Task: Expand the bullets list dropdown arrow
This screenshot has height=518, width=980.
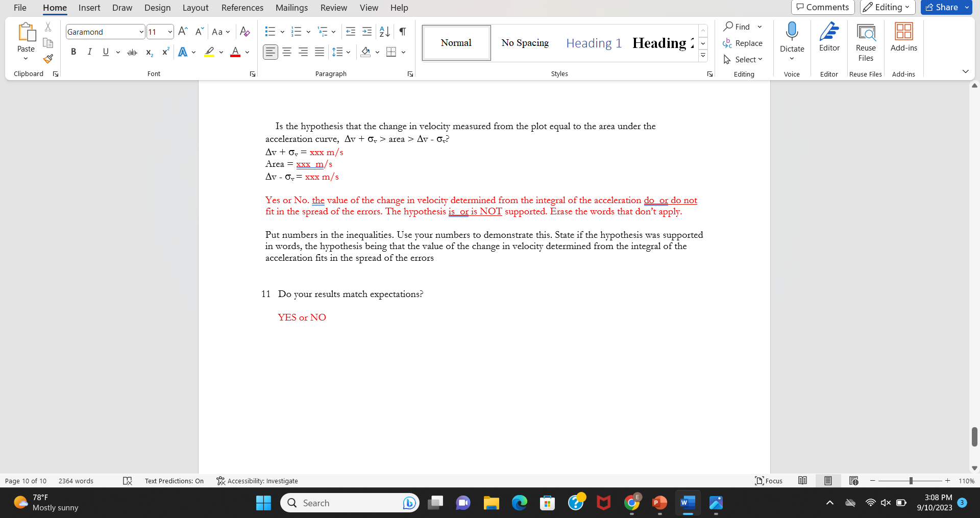Action: coord(282,32)
